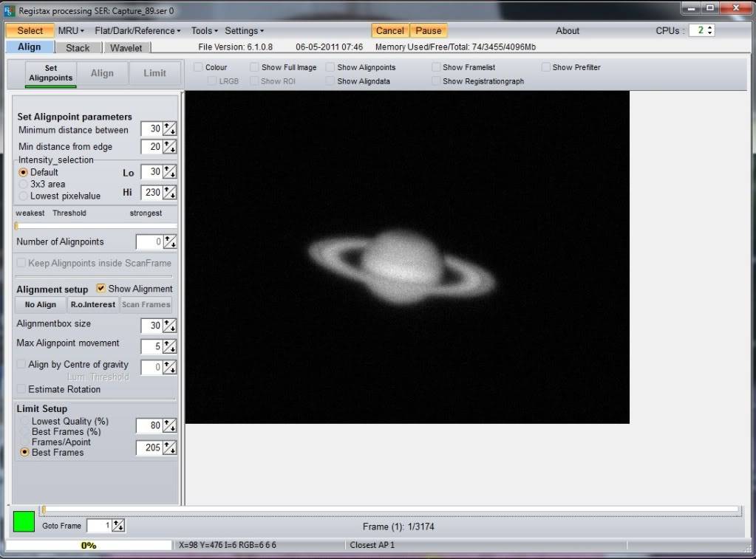Image resolution: width=756 pixels, height=559 pixels.
Task: Toggle the Colour checkbox
Action: click(x=198, y=67)
